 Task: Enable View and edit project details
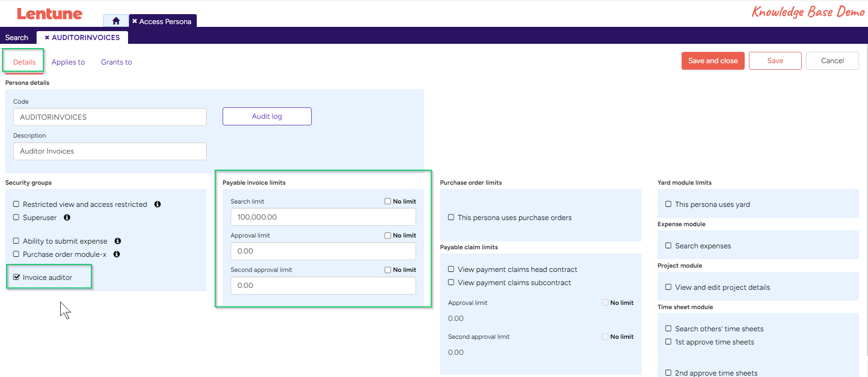point(668,287)
